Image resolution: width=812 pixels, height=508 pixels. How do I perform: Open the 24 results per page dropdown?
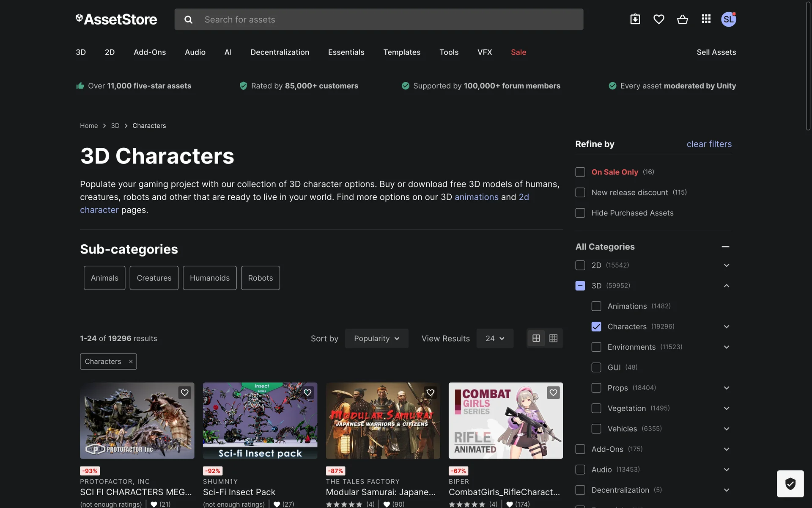click(495, 338)
